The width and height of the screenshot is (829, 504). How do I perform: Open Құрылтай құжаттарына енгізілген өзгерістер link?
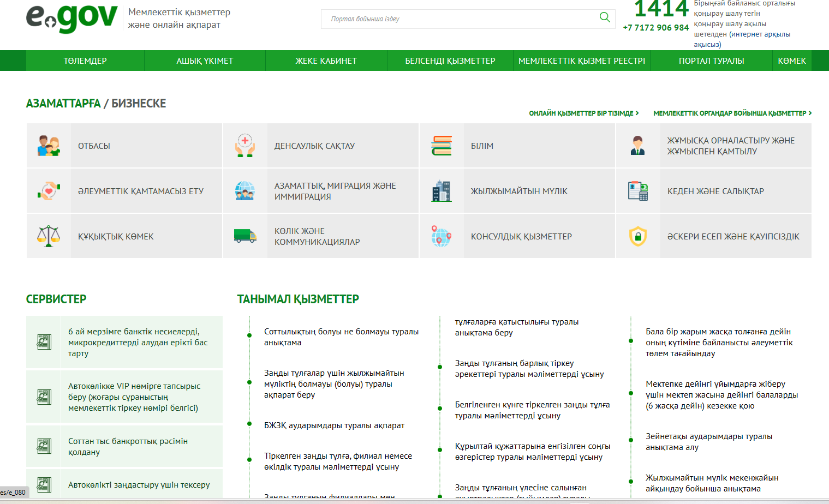tap(533, 452)
